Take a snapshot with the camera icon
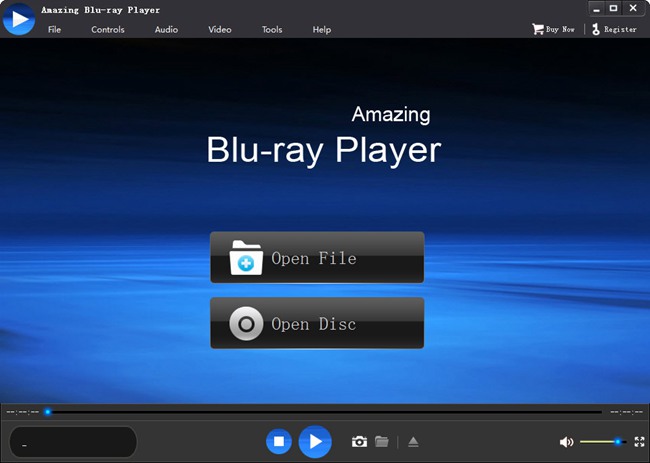 coord(359,441)
